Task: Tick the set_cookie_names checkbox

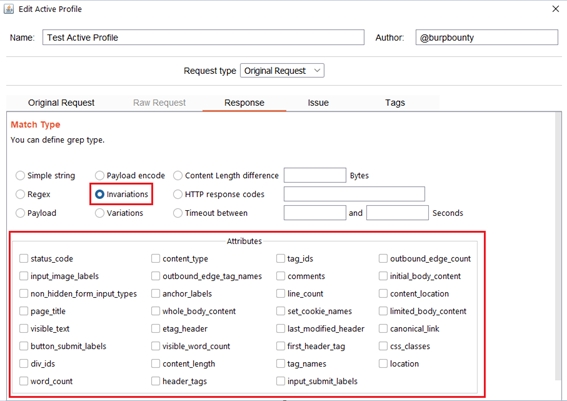Action: point(280,311)
